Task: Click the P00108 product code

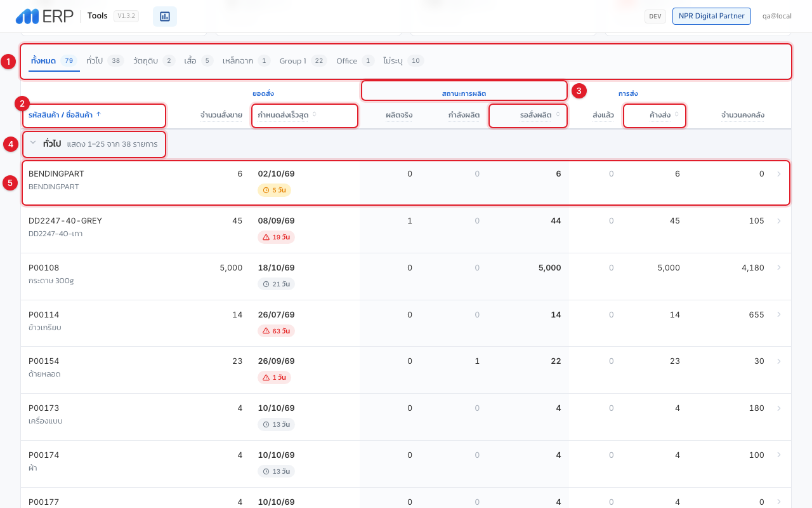Action: [44, 268]
